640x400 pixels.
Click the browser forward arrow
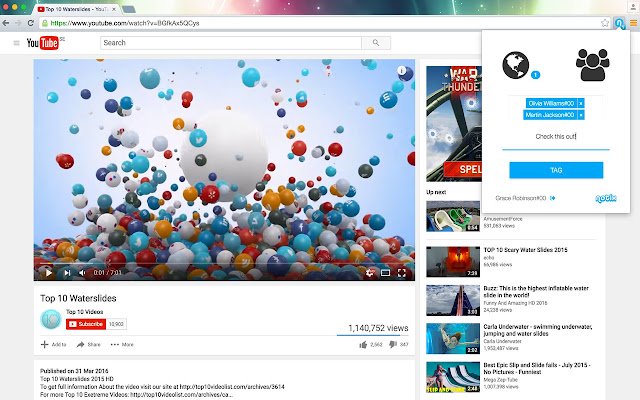point(18,23)
